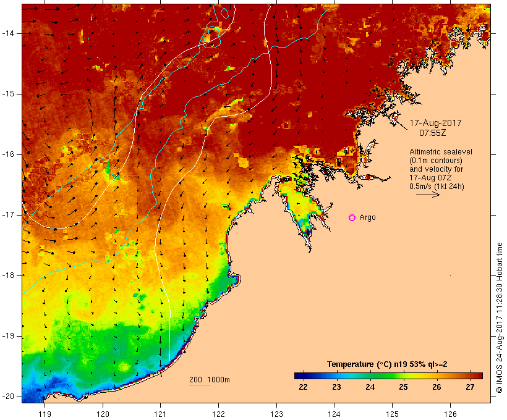Click latitude axis label '-17'
The height and width of the screenshot is (420, 507).
(8, 215)
